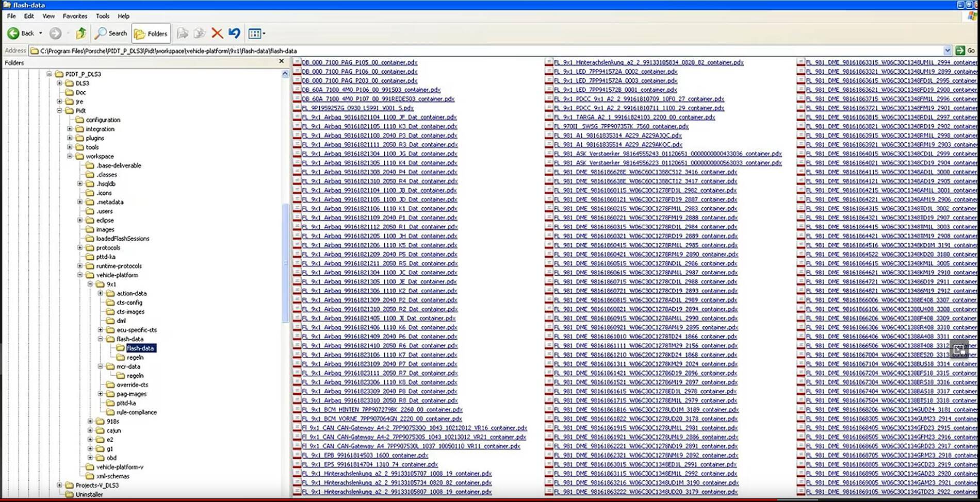Image resolution: width=980 pixels, height=502 pixels.
Task: Expand the DLS3 folder node
Action: pos(59,83)
